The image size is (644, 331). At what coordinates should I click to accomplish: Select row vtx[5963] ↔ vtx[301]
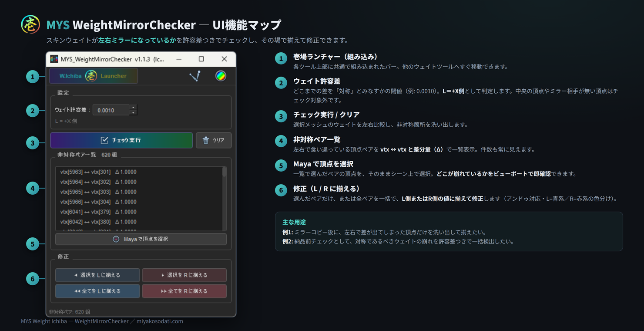[139, 172]
